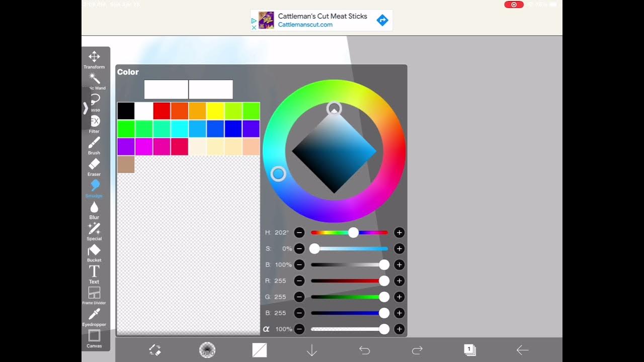Select the right previous color box
644x362 pixels.
point(211,89)
